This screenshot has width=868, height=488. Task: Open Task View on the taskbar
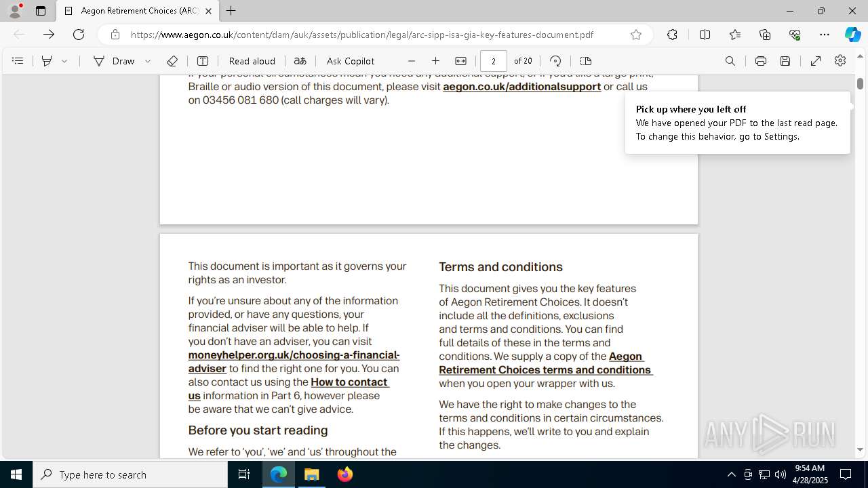(x=244, y=474)
